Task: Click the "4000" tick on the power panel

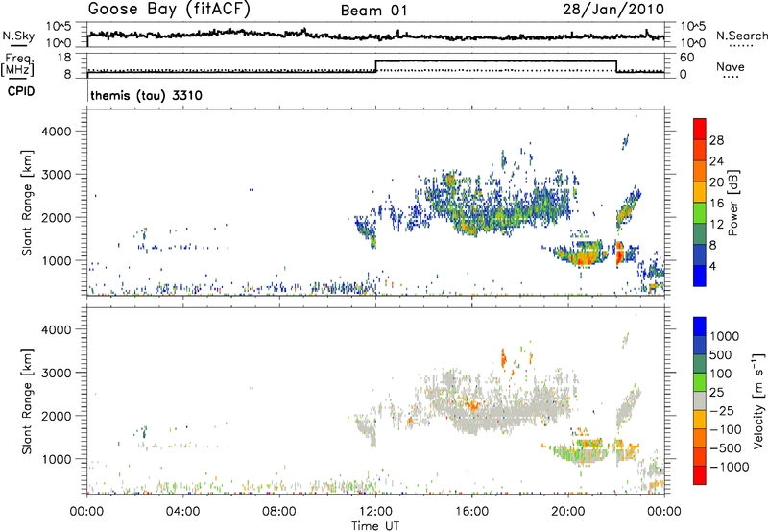Action: (56, 132)
